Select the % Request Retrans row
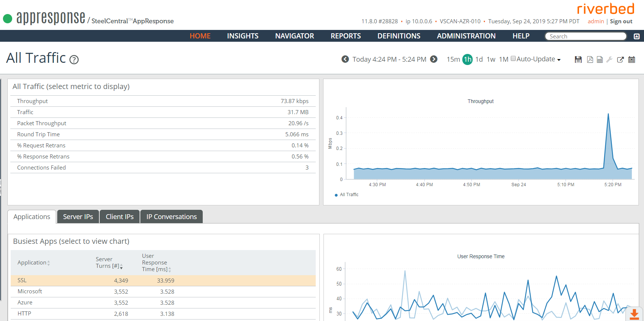Image resolution: width=644 pixels, height=321 pixels. click(163, 146)
